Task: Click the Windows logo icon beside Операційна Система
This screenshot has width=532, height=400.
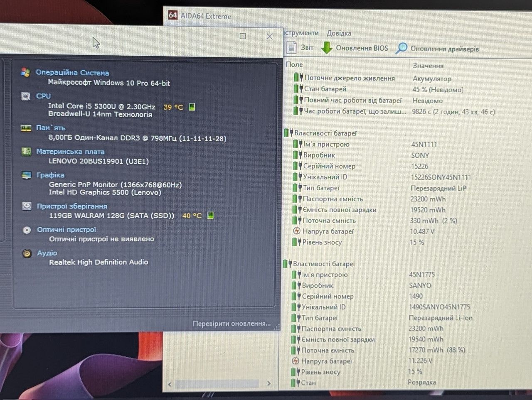Action: (25, 72)
